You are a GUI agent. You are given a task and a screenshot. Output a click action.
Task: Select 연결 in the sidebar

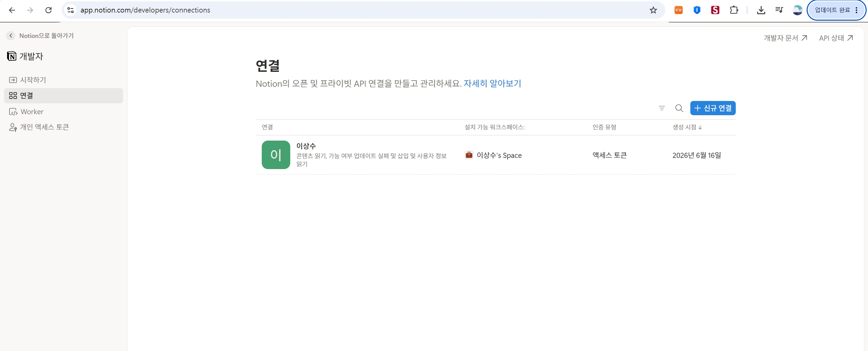coord(63,96)
